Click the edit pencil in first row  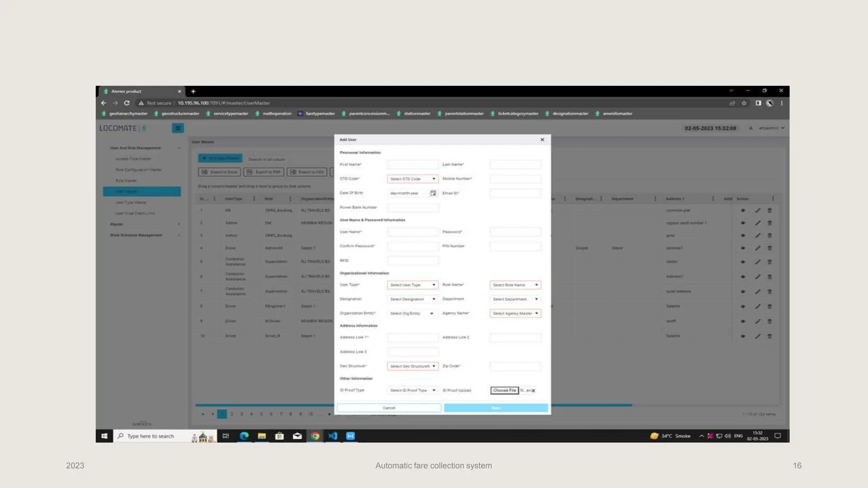757,211
